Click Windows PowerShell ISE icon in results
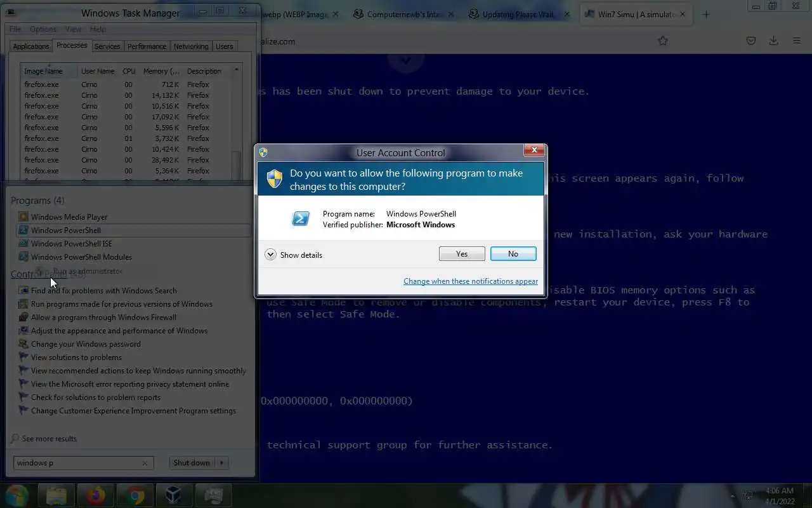Image resolution: width=812 pixels, height=508 pixels. coord(23,244)
